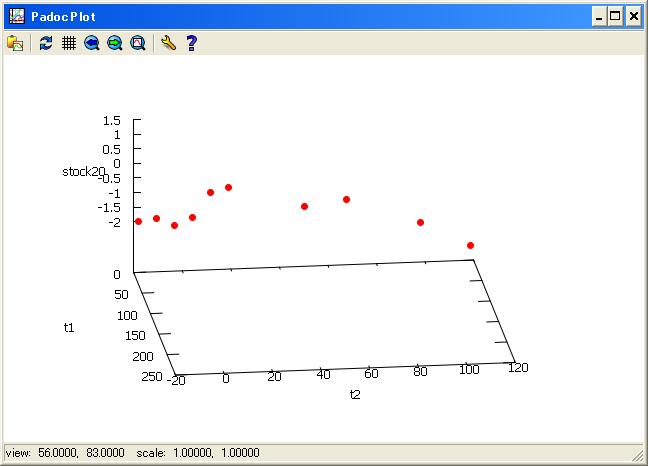The height and width of the screenshot is (466, 648).
Task: Open help with the question mark icon
Action: pos(191,43)
